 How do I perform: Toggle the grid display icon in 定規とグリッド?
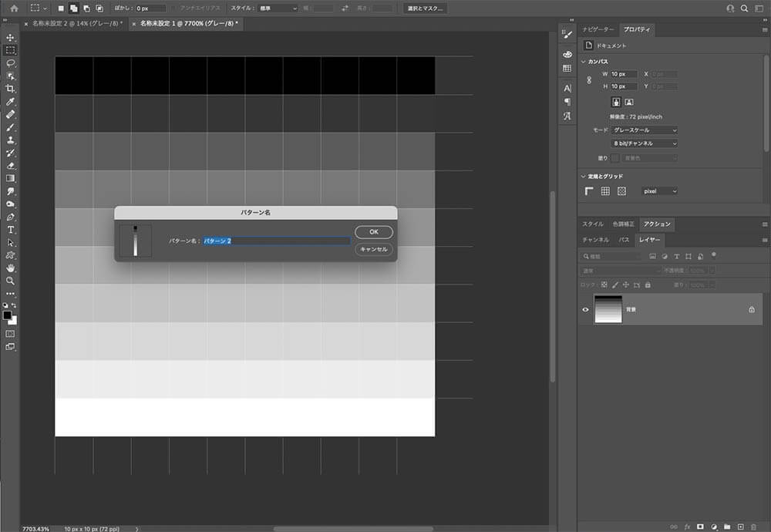[605, 191]
